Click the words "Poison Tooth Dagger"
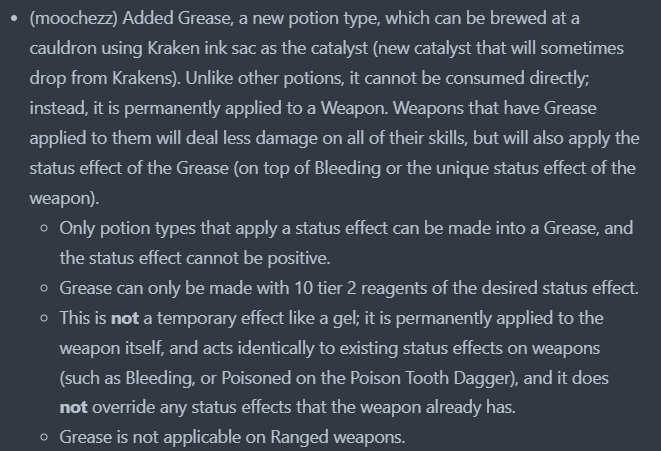 coord(432,378)
